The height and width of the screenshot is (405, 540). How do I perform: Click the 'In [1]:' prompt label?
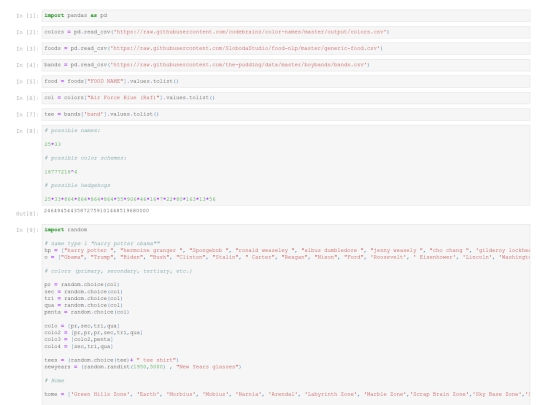coord(27,16)
